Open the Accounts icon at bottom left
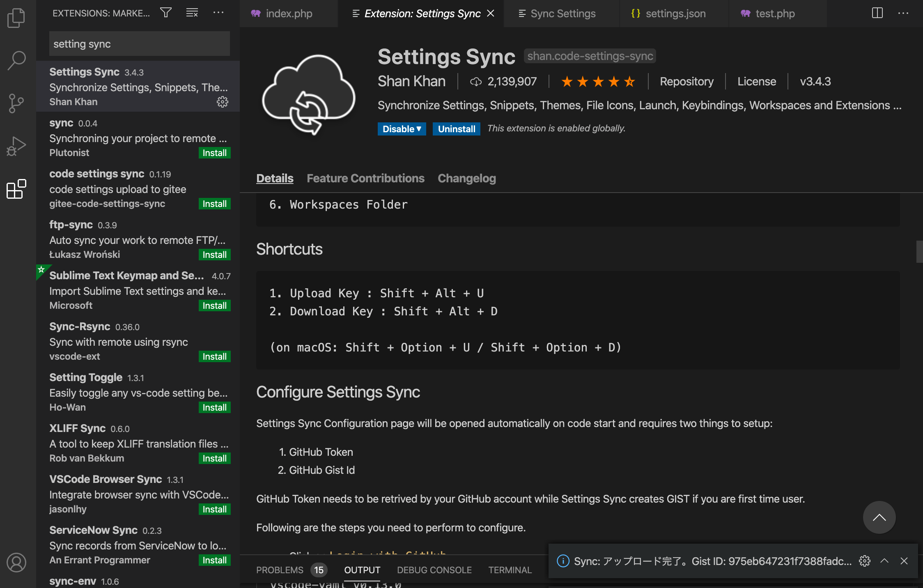Screen dimensions: 923x588 click(16, 562)
